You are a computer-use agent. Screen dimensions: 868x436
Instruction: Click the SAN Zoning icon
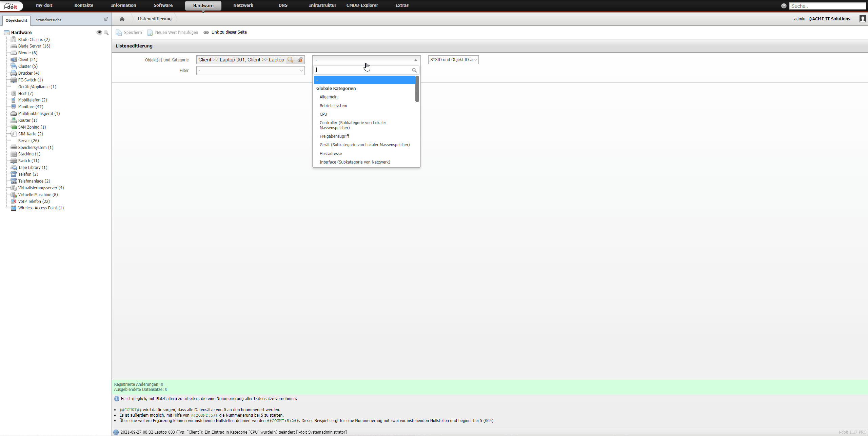(14, 127)
